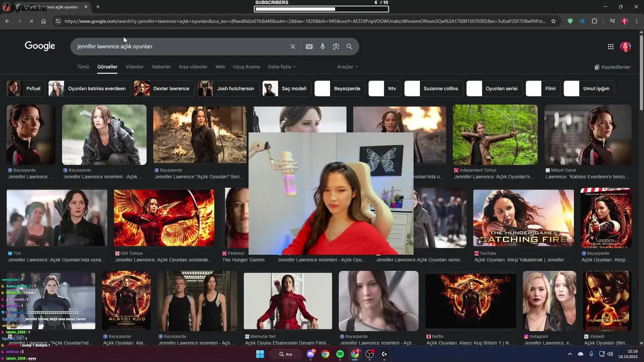Filter by Ntv chip
This screenshot has height=362, width=644.
(x=385, y=88)
